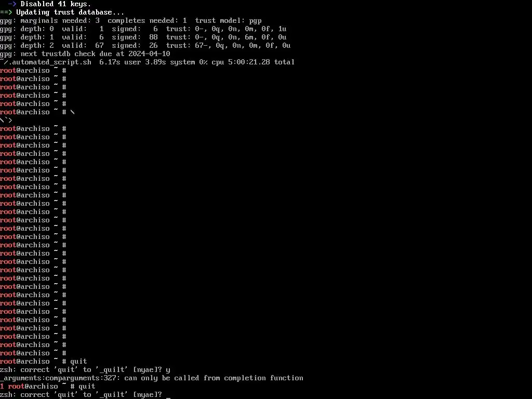Screen dimensions: 532x399
Task: Click the automated_script.sh filename
Action: pyautogui.click(x=47, y=62)
